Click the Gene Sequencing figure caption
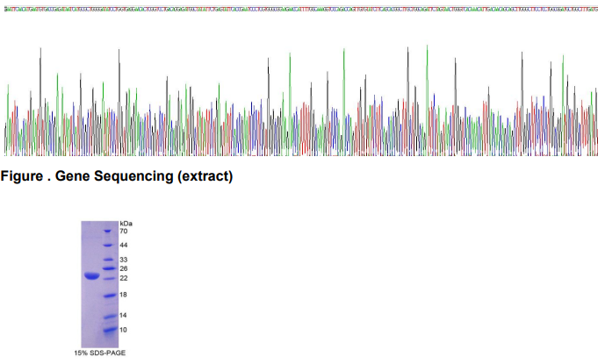The image size is (605, 364). click(x=117, y=176)
